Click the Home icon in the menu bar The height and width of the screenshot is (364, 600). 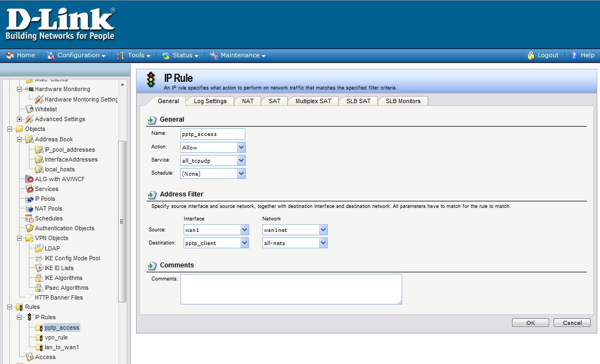pos(10,55)
